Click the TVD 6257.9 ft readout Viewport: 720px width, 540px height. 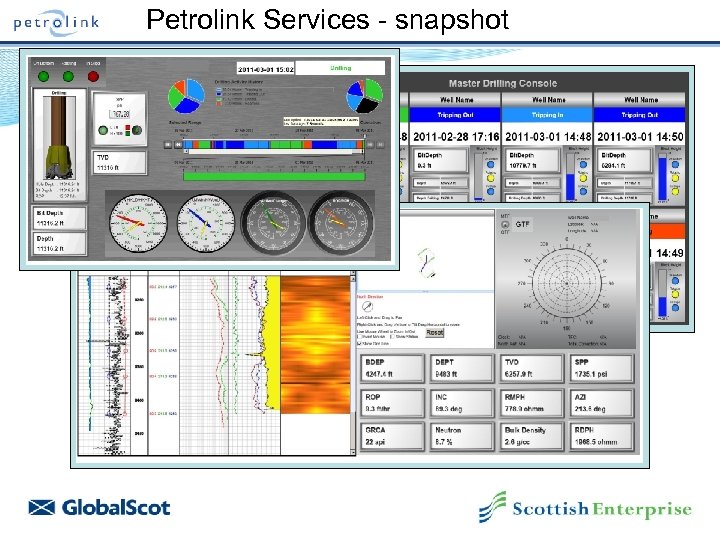click(x=531, y=368)
